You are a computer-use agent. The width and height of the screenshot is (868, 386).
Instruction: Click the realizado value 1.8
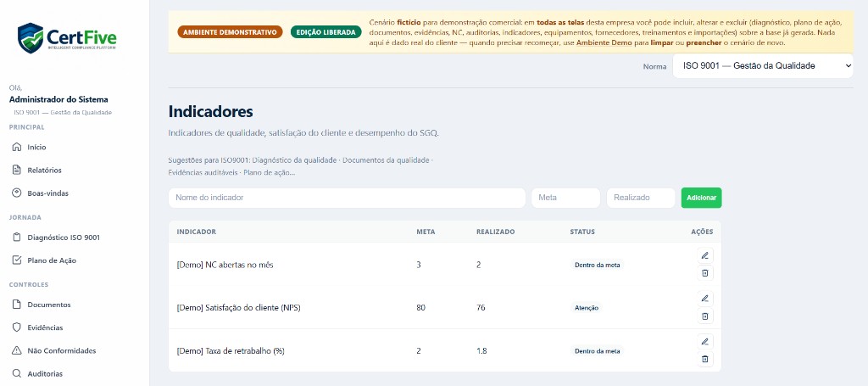pos(481,350)
